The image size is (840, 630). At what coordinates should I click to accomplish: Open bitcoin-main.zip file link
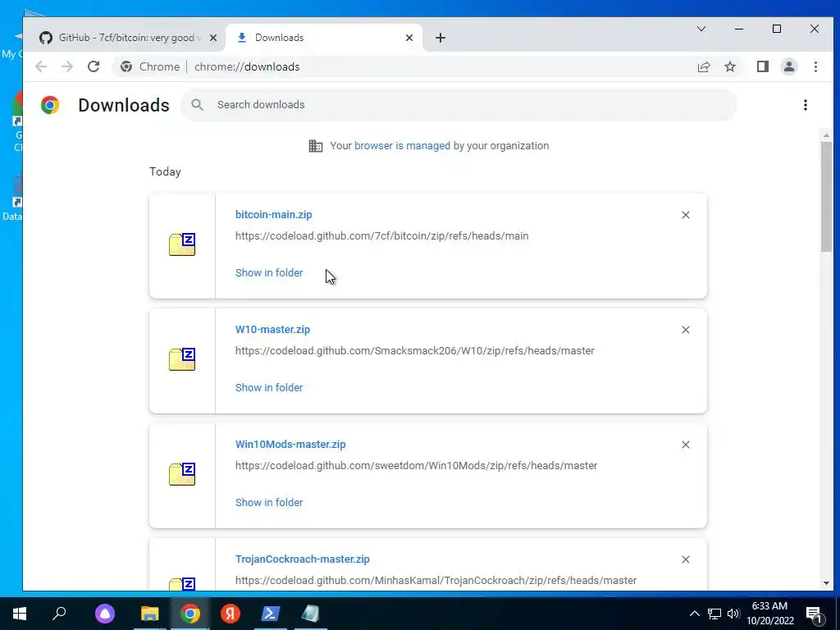click(273, 214)
